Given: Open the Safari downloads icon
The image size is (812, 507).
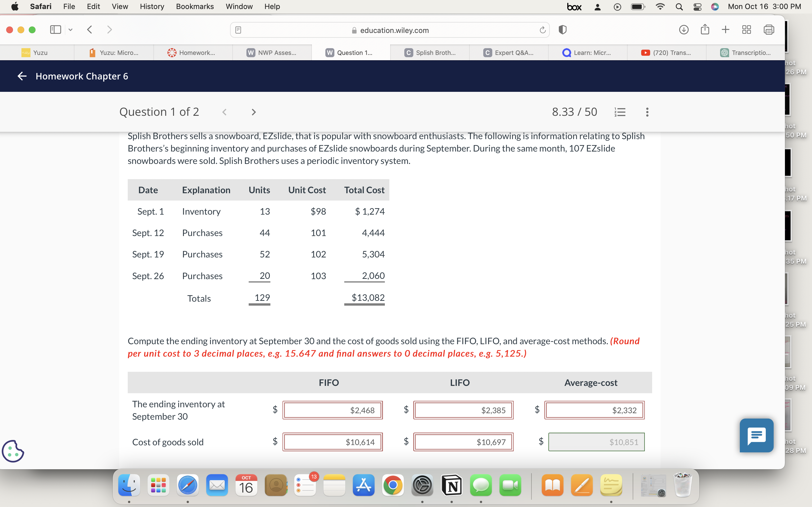Looking at the screenshot, I should 683,30.
